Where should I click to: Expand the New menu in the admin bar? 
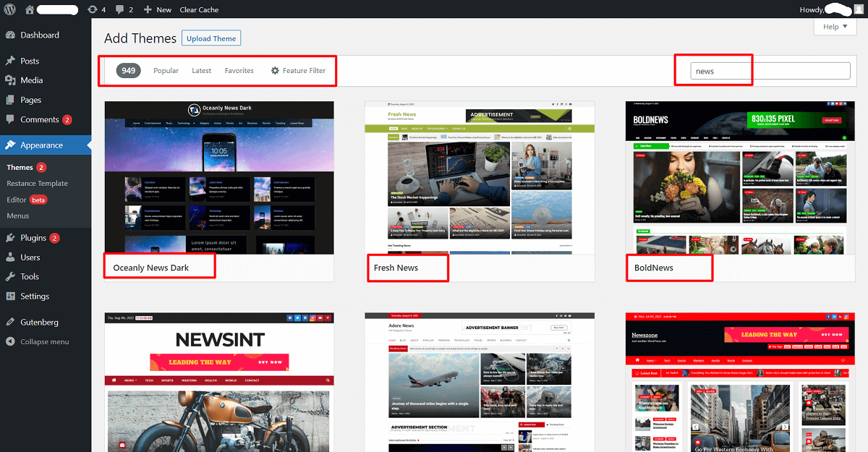(156, 9)
